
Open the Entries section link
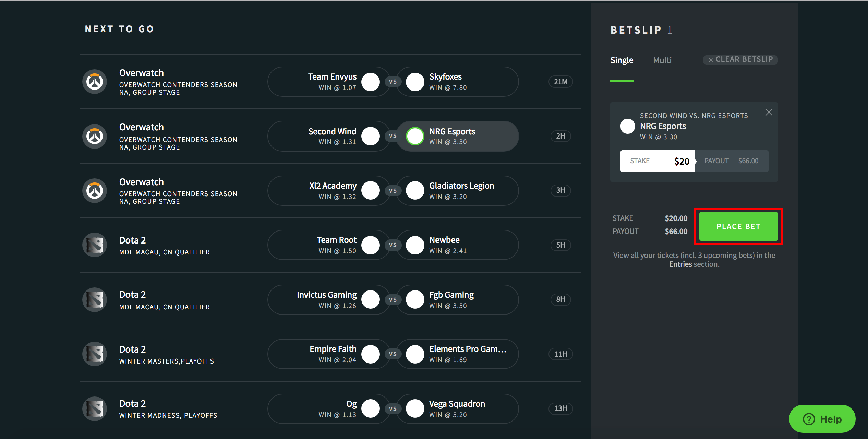click(x=680, y=264)
